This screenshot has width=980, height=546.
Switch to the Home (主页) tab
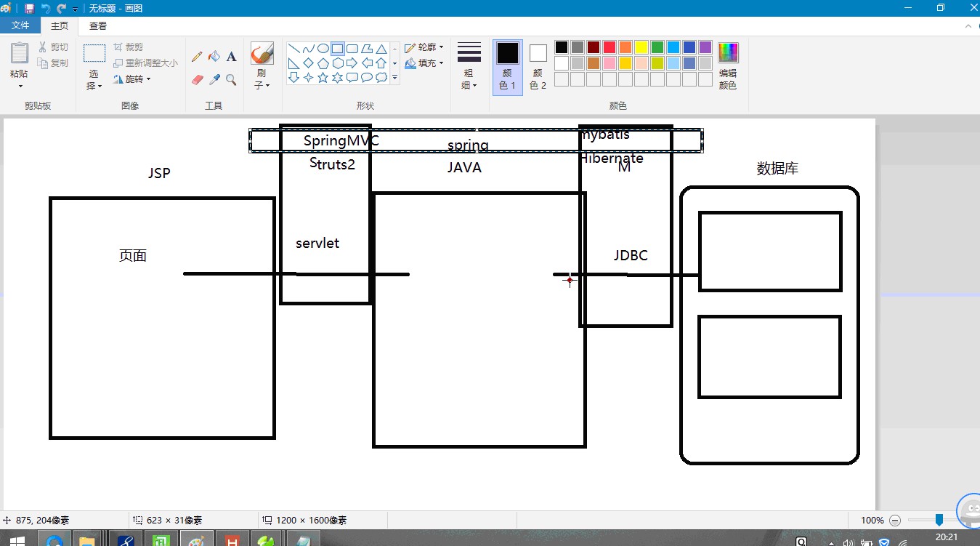point(60,25)
